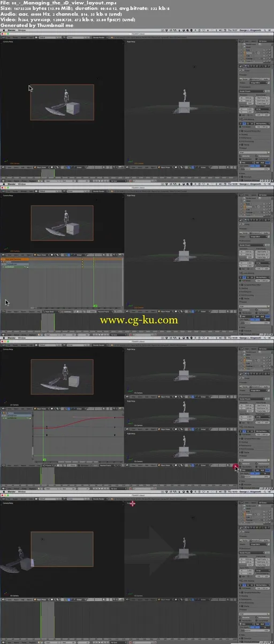
Task: Toggle Lamp render camera icon, first frame outliner
Action: coord(270,61)
